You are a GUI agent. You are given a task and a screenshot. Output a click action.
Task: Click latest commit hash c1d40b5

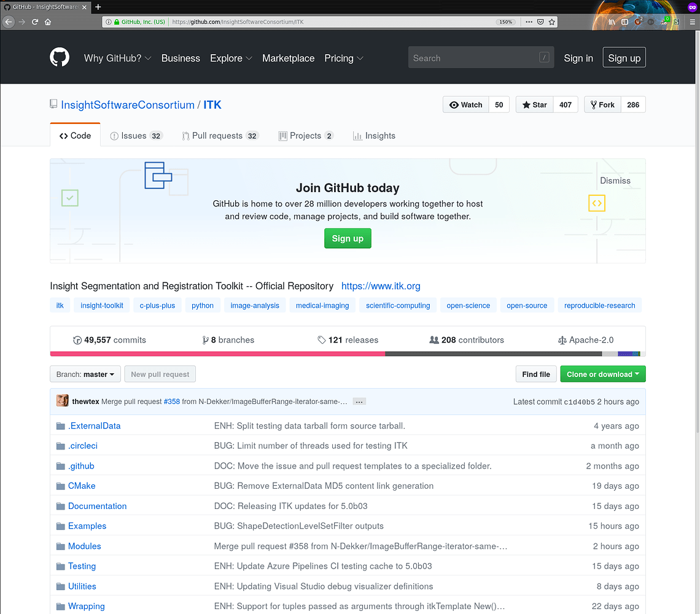click(579, 402)
